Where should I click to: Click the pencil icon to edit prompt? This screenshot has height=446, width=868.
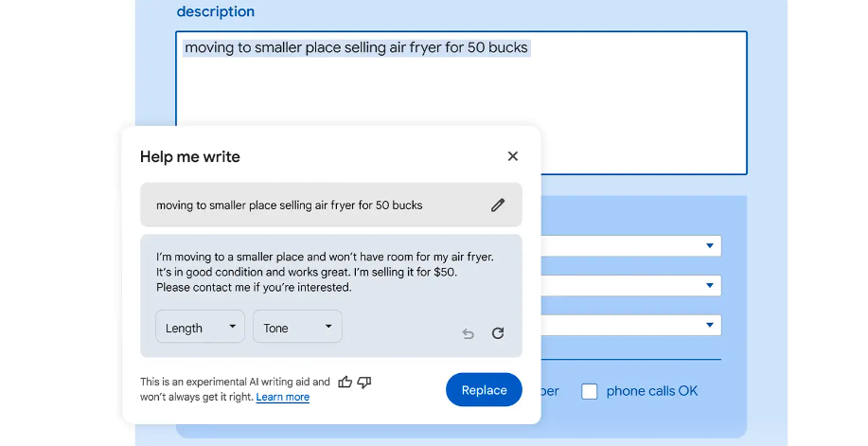[498, 205]
